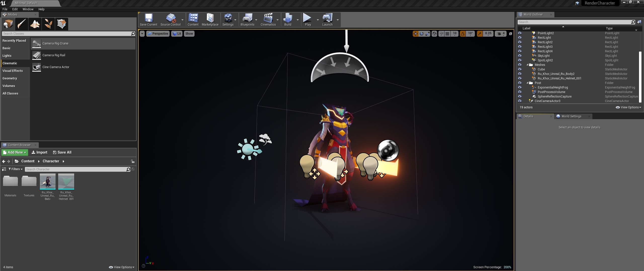Screen dimensions: 644x271
Task: Open the Window menu
Action: (x=28, y=9)
